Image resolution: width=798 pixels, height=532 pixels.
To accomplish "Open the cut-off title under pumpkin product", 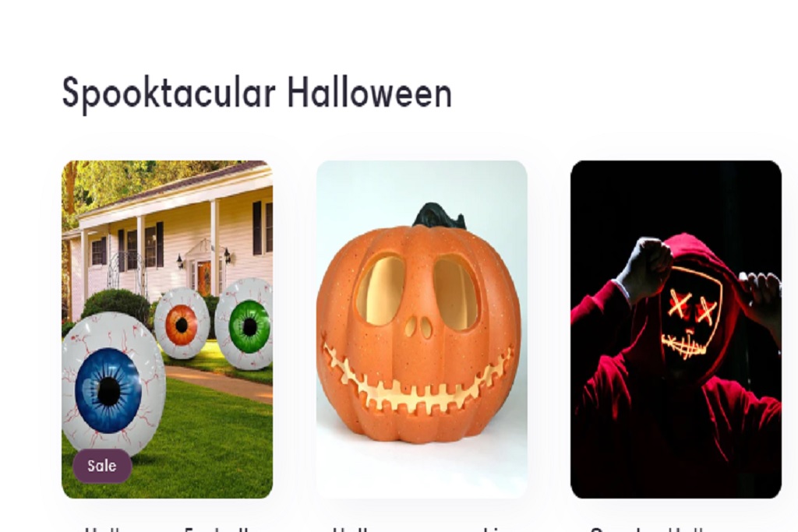I will [x=422, y=529].
